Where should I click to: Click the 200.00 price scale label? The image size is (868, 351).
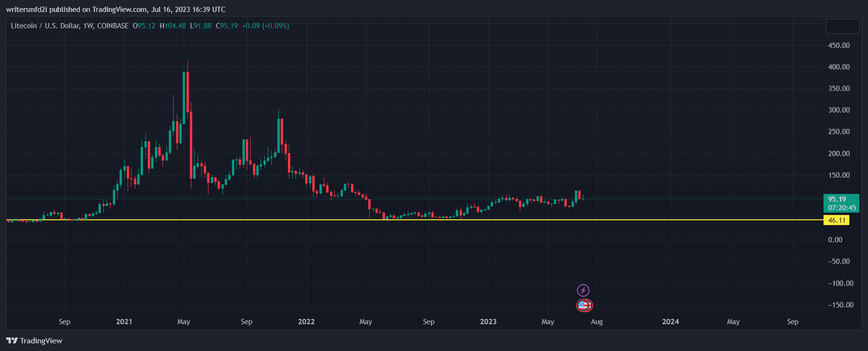(x=839, y=154)
